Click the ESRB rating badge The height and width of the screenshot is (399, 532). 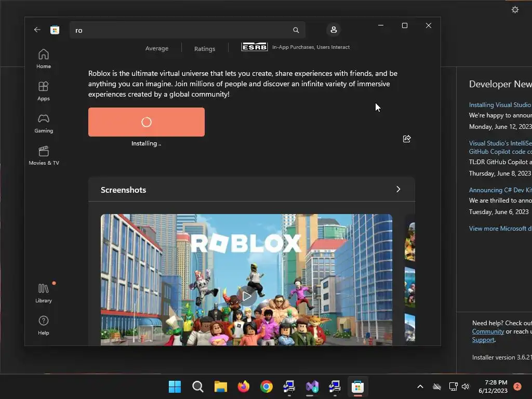click(255, 46)
